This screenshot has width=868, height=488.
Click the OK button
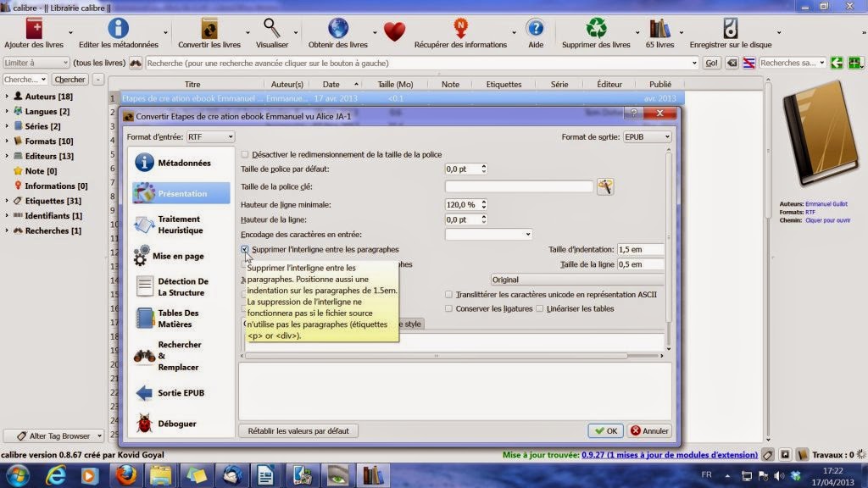605,430
